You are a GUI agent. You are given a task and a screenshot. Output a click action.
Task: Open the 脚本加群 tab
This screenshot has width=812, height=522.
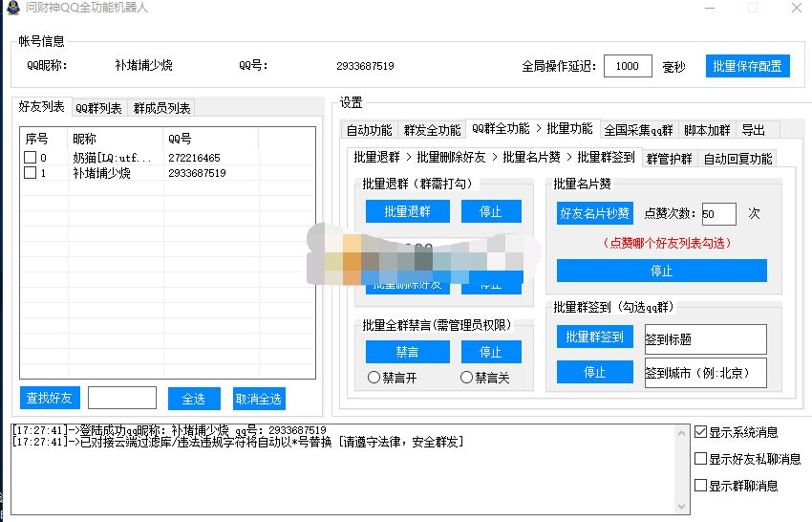(707, 130)
